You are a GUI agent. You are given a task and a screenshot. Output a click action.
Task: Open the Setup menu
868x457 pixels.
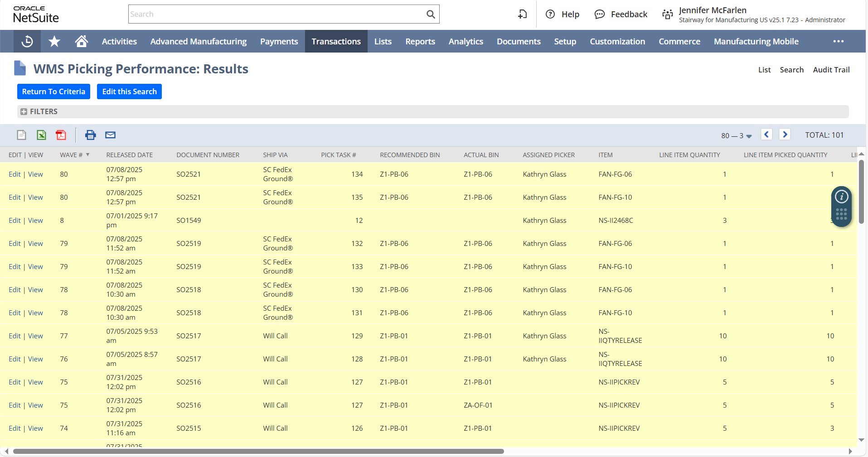click(x=565, y=42)
